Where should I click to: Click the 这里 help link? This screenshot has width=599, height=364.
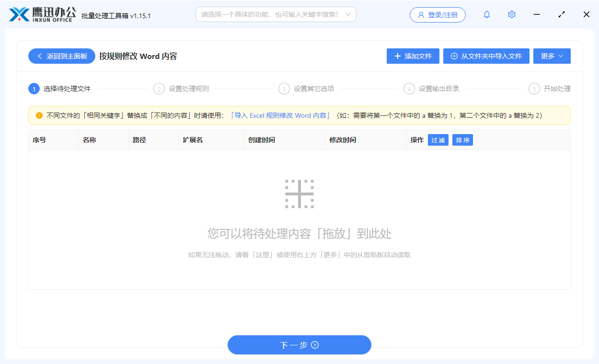(263, 255)
